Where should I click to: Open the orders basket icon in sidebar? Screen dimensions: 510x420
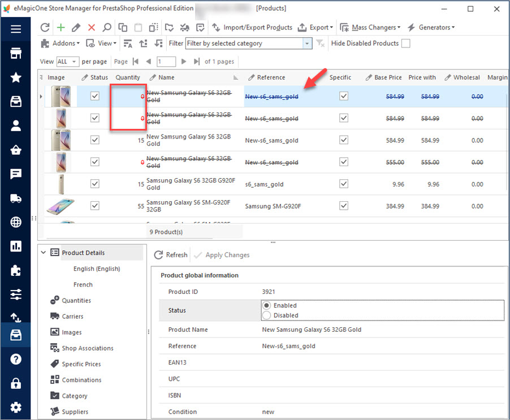(16, 150)
